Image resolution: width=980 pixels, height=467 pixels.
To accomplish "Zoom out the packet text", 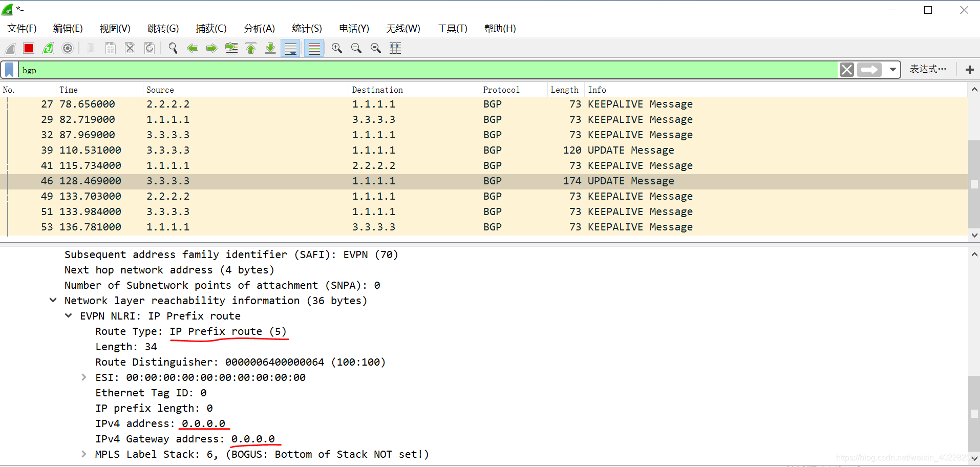I will 356,49.
